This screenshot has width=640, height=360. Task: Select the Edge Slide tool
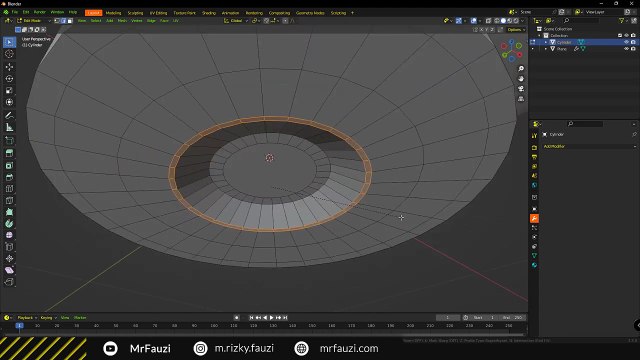(9, 247)
